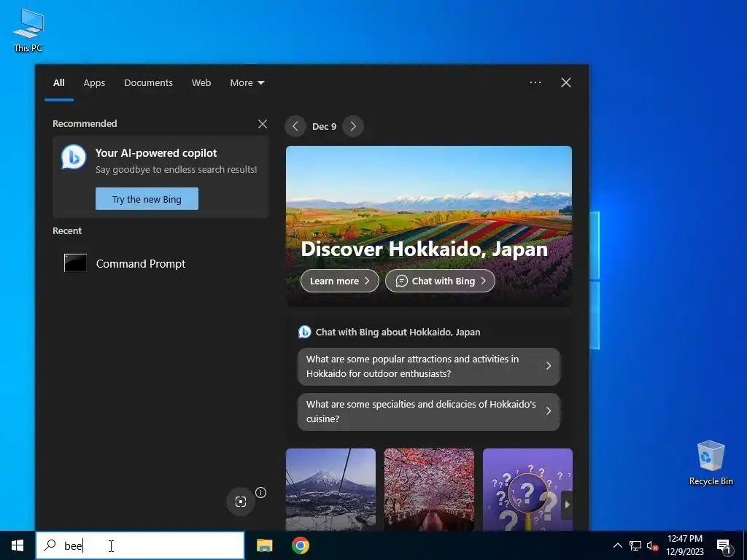The image size is (747, 560).
Task: Click the image search screenshot icon
Action: (x=241, y=502)
